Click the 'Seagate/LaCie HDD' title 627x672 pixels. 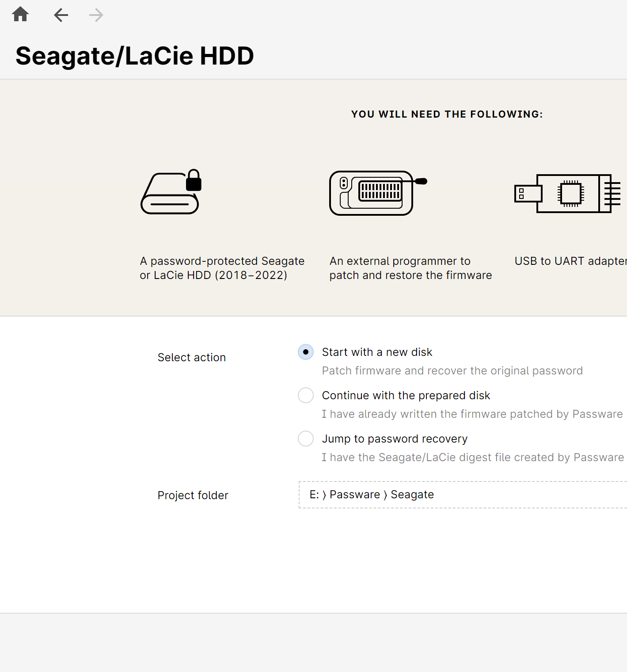click(135, 56)
